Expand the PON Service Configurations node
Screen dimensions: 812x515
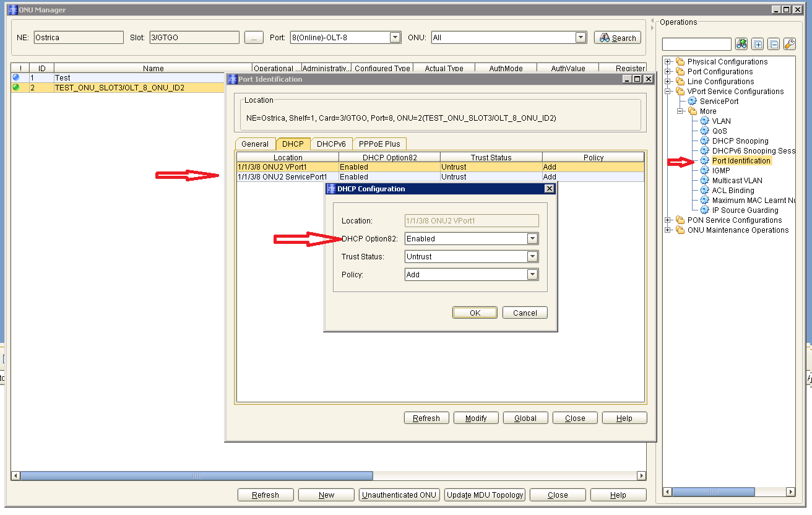tap(668, 220)
